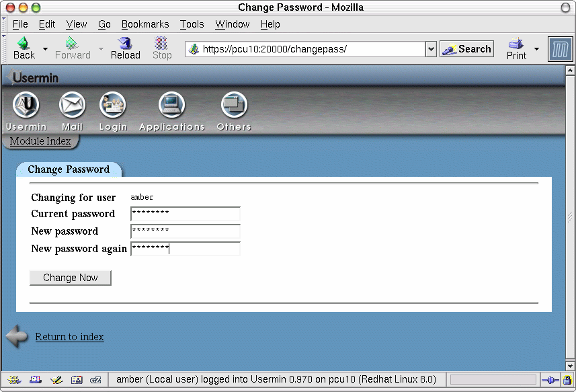Click the navigation toolbar collapse grippy
The width and height of the screenshot is (576, 392).
[3, 49]
